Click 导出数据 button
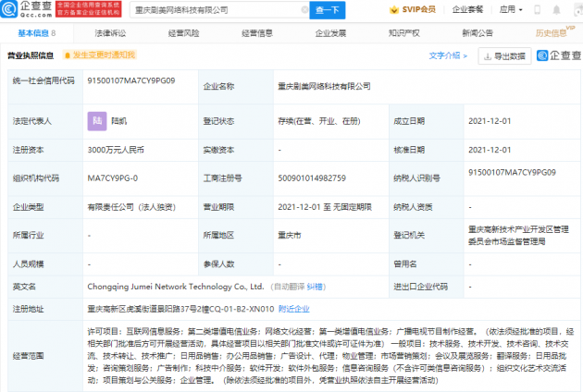The image size is (583, 392). point(504,56)
